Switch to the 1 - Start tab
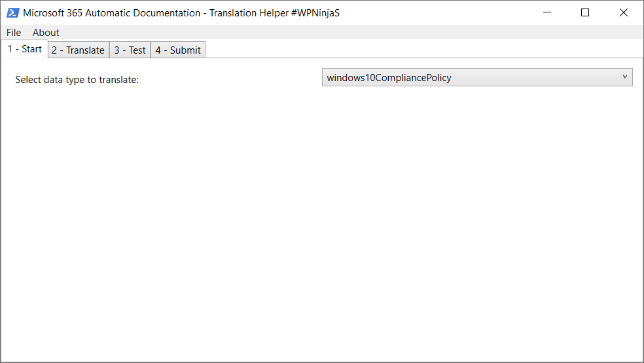This screenshot has height=363, width=644. 25,49
